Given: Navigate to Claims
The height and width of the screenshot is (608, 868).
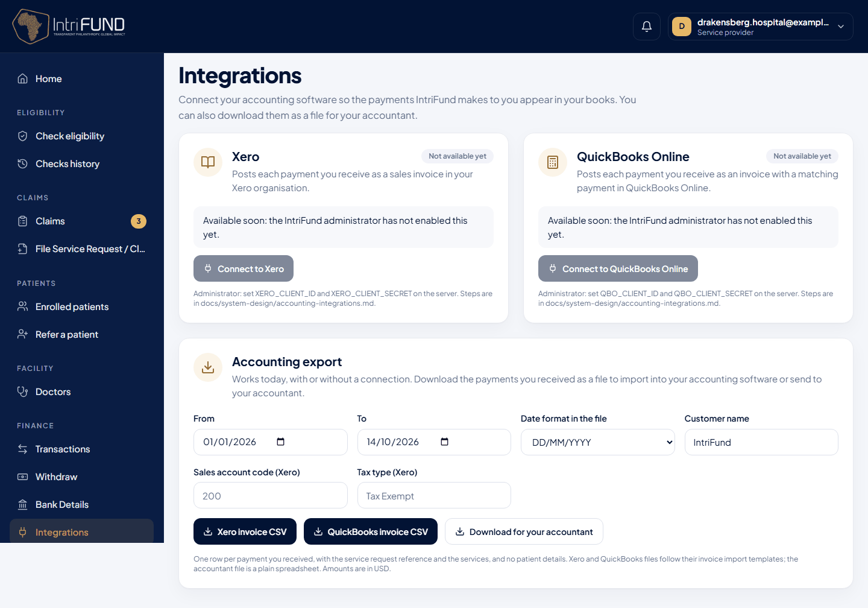Looking at the screenshot, I should [81, 221].
